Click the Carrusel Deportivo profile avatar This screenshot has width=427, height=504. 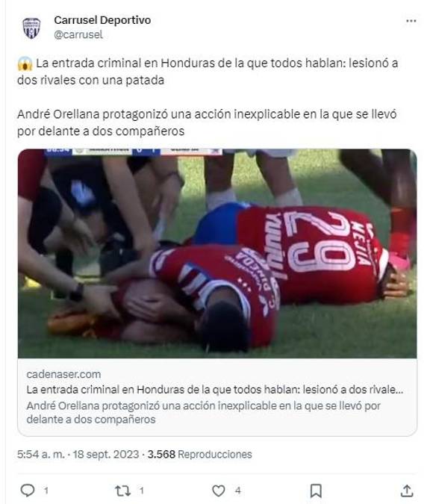(x=31, y=28)
